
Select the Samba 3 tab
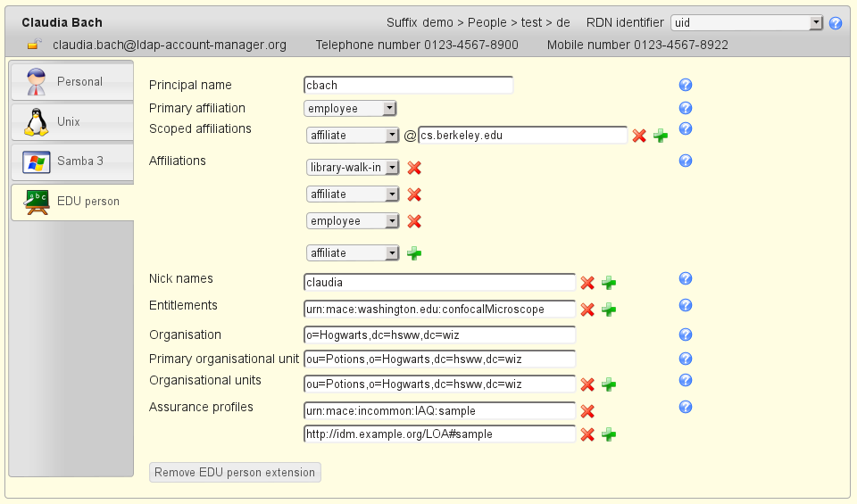(x=71, y=161)
